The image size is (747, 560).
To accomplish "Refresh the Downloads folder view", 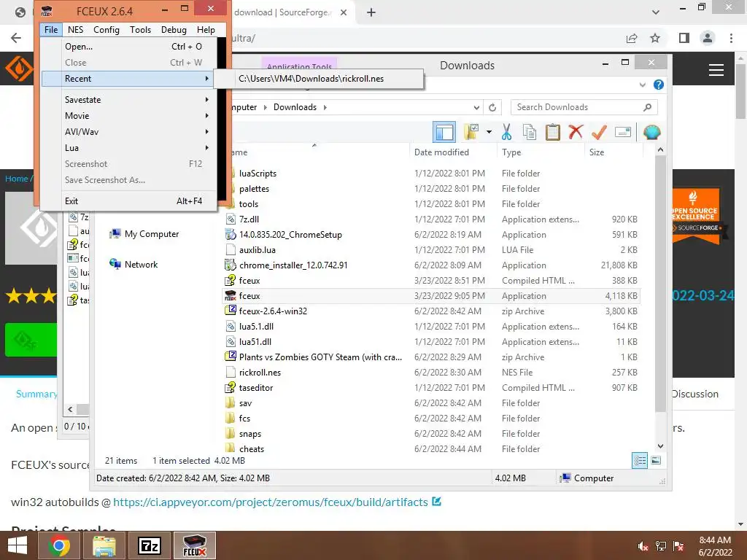I will click(x=492, y=107).
